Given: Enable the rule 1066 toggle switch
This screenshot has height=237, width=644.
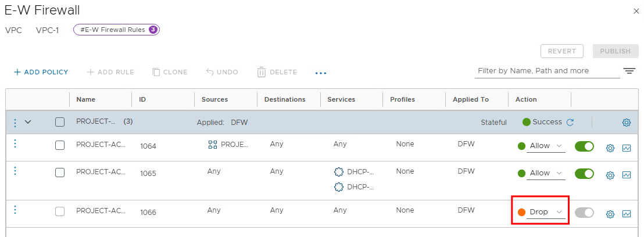Looking at the screenshot, I should click(584, 213).
